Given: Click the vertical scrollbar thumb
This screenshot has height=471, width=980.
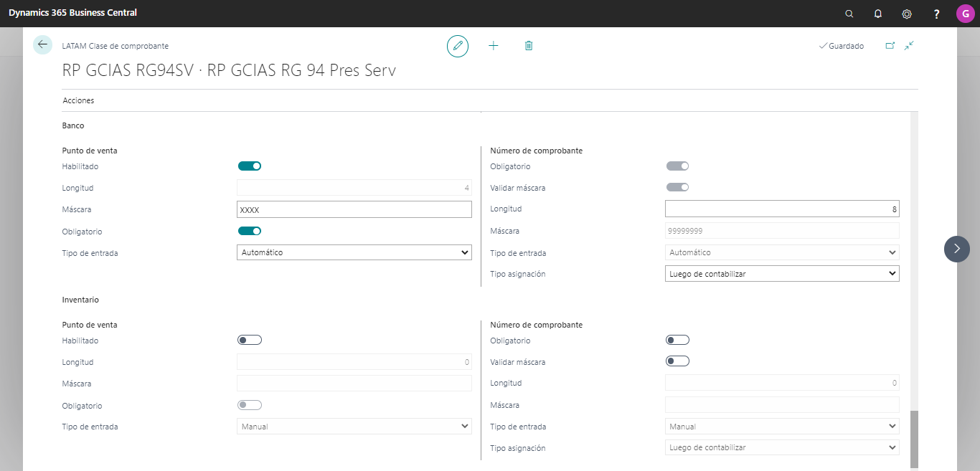Looking at the screenshot, I should coord(914,439).
